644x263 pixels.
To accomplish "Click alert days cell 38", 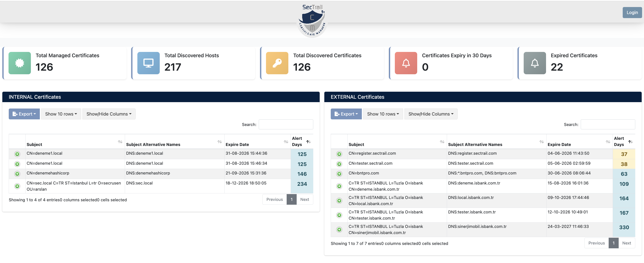I will [x=624, y=164].
